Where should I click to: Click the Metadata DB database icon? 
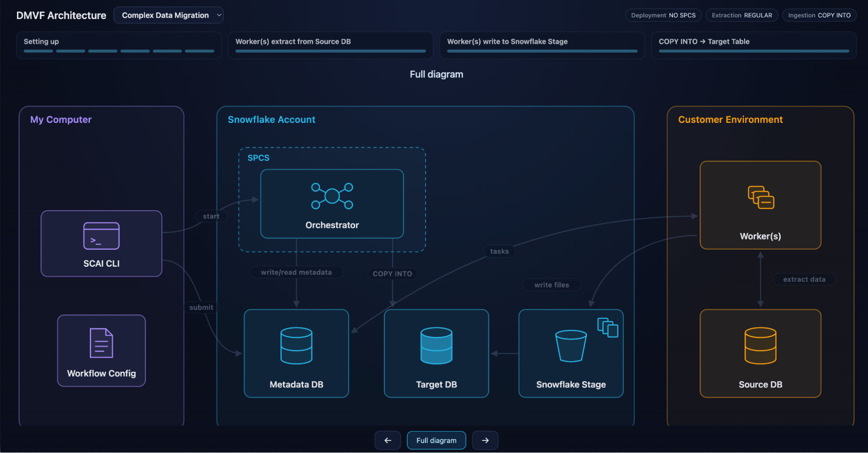[297, 346]
